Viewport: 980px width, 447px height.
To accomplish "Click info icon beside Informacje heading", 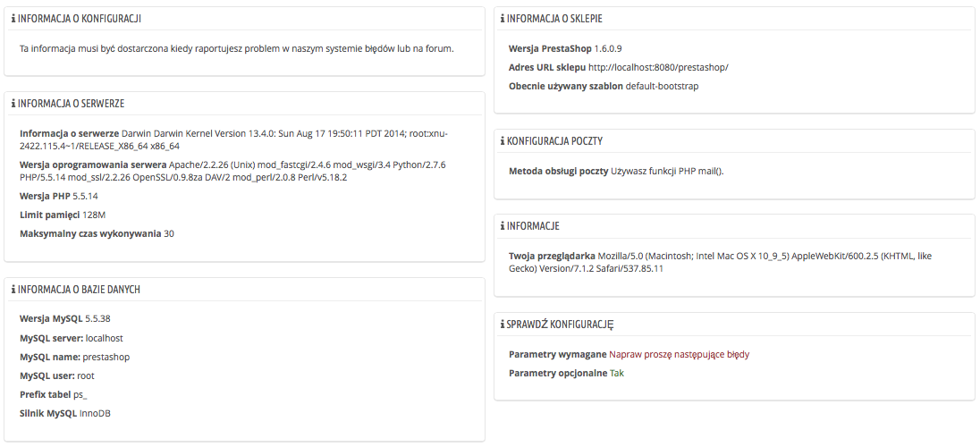I will [x=503, y=226].
